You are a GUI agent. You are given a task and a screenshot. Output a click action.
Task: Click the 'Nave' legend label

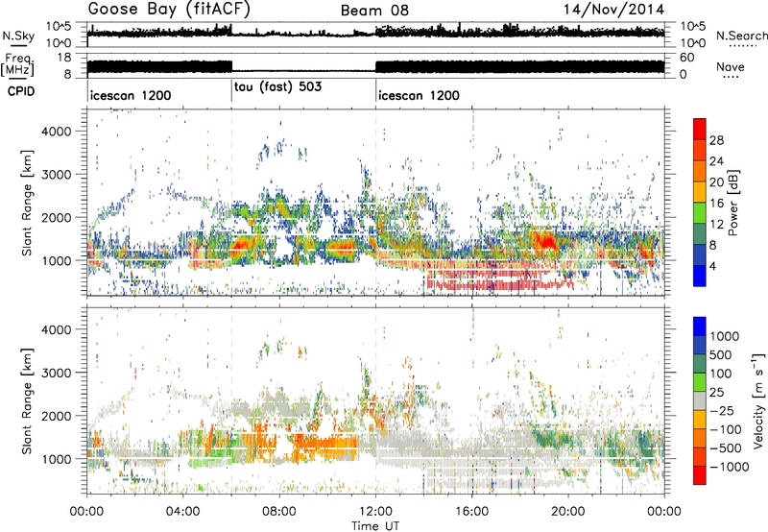click(730, 66)
